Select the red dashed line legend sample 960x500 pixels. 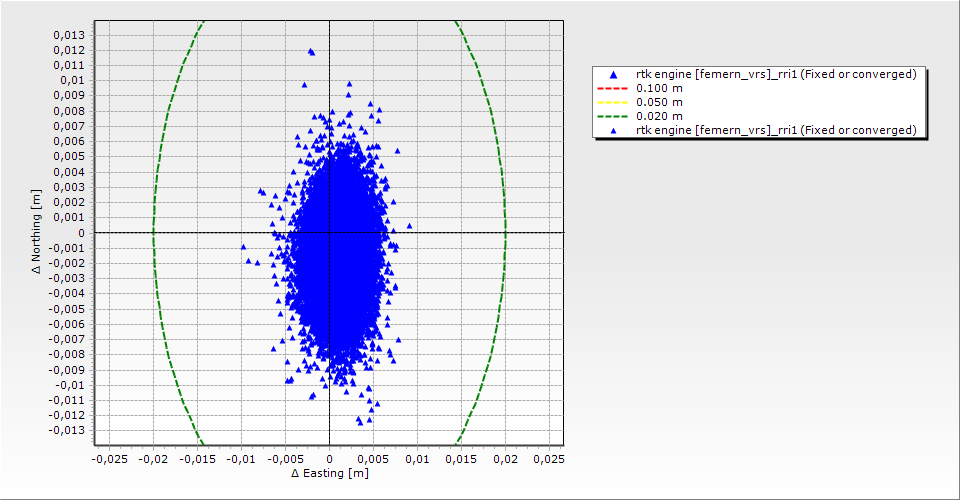click(x=613, y=88)
